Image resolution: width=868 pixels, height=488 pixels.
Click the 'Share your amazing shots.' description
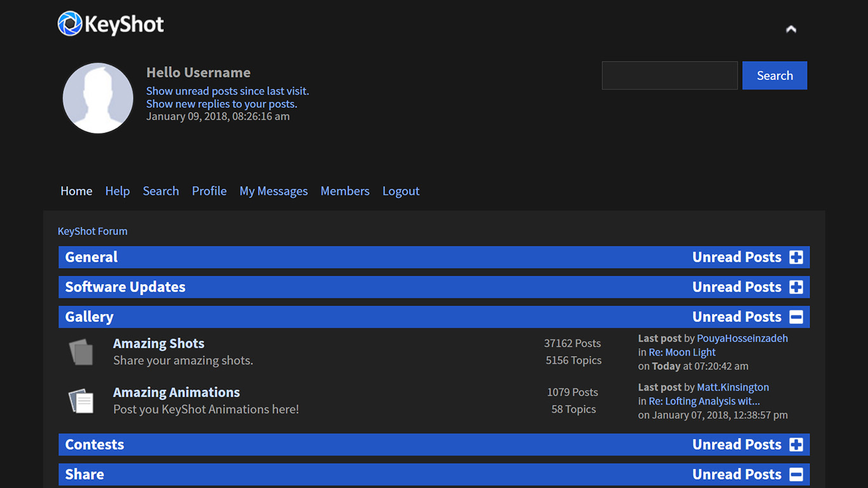click(x=183, y=360)
